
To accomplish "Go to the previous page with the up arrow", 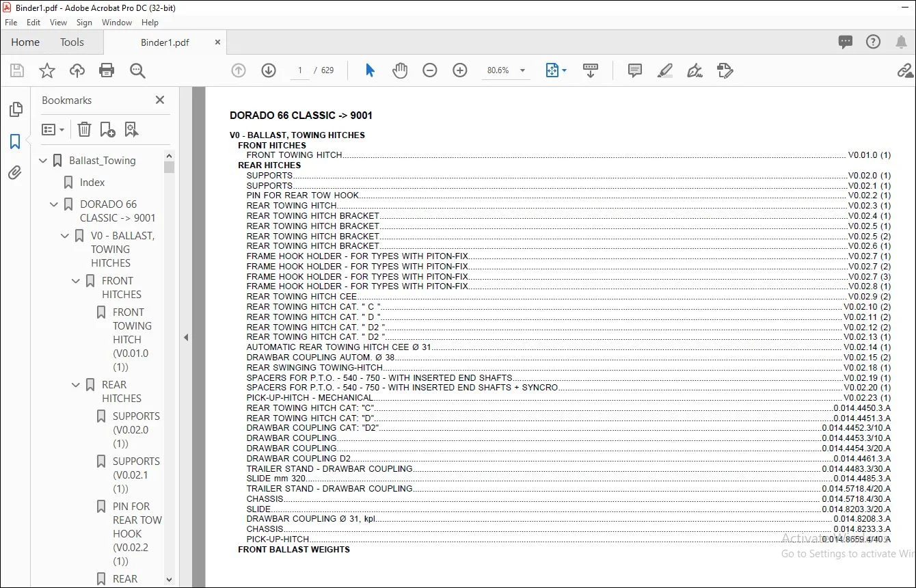I will (x=239, y=70).
